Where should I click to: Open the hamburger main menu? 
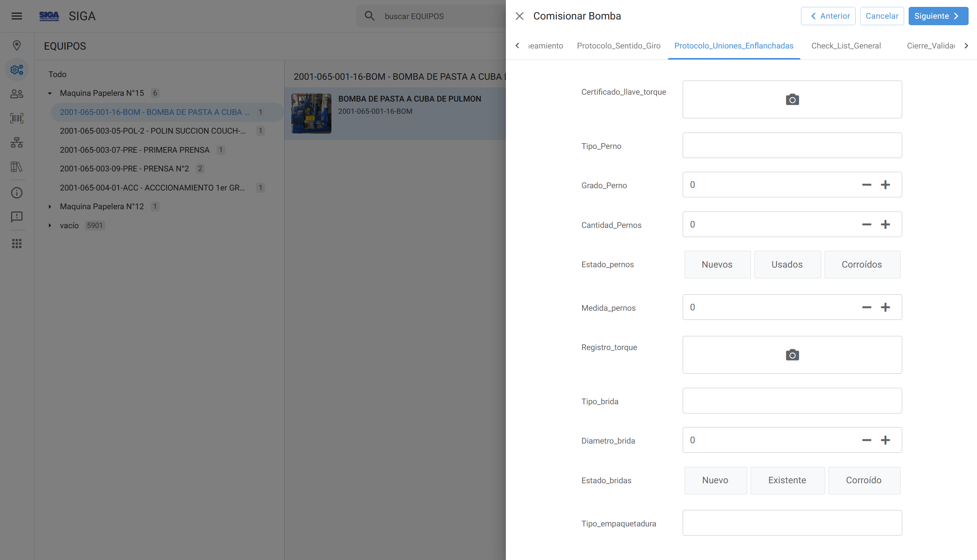[x=16, y=16]
